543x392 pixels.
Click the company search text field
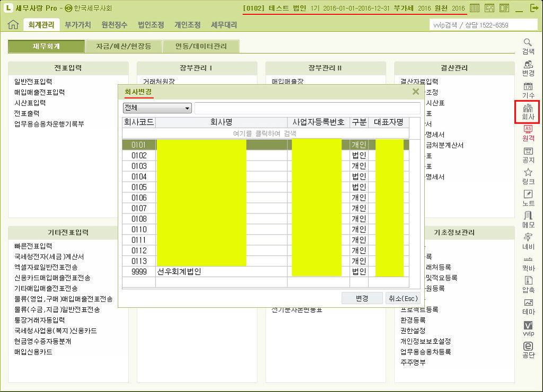click(307, 108)
